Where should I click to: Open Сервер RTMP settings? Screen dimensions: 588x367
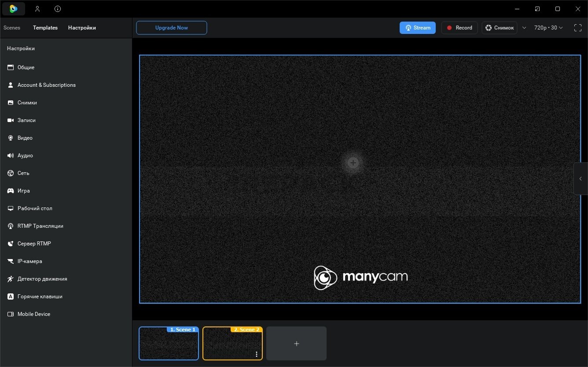click(66, 244)
